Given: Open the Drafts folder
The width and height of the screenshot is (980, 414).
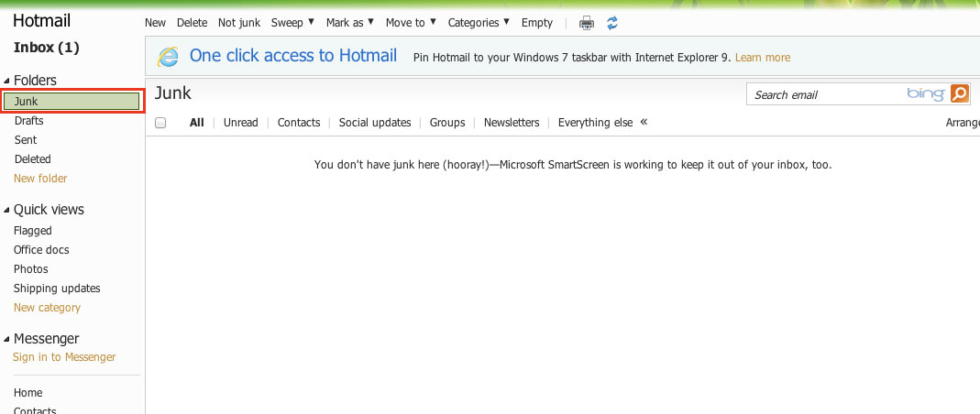Looking at the screenshot, I should pos(29,121).
